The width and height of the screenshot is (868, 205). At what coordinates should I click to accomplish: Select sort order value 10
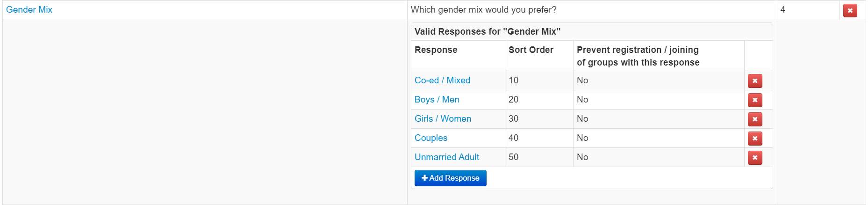tap(513, 81)
